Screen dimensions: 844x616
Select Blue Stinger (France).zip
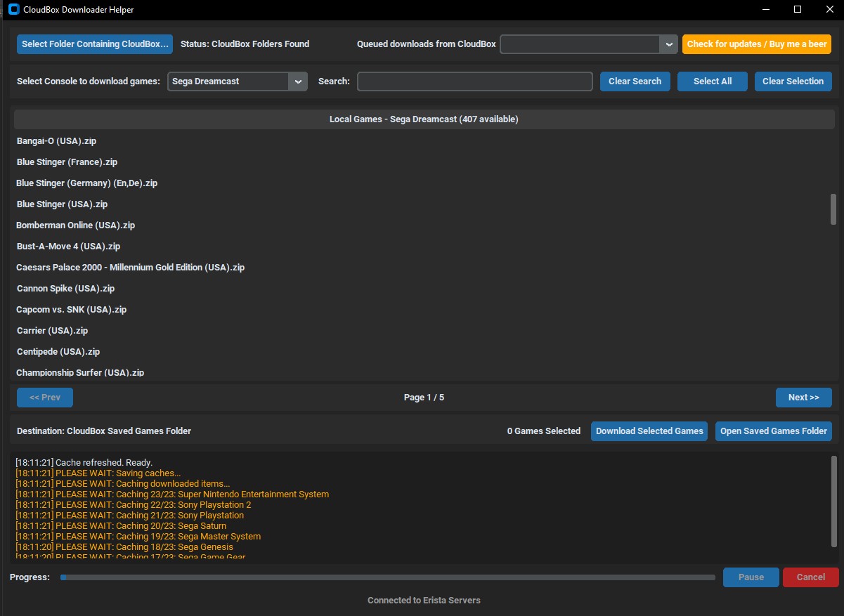(67, 162)
